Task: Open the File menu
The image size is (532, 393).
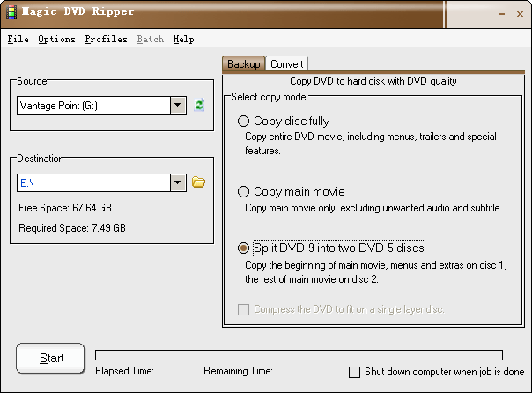Action: [x=18, y=40]
